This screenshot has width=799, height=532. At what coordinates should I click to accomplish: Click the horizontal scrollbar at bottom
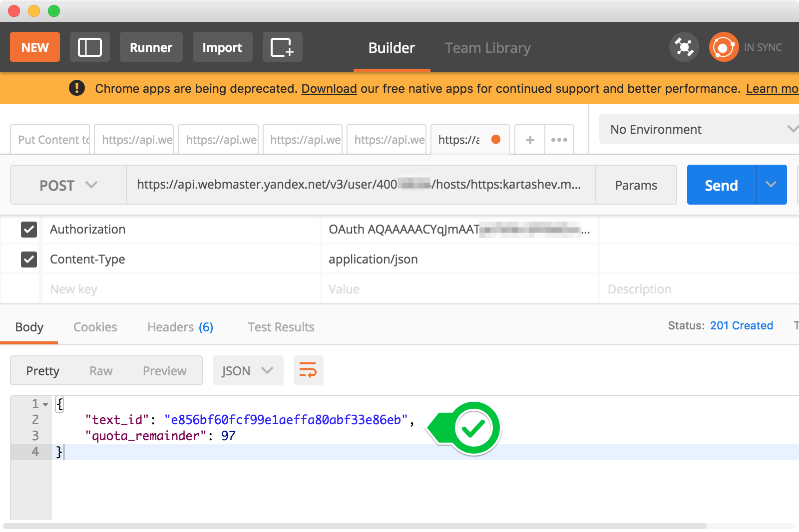(x=355, y=526)
